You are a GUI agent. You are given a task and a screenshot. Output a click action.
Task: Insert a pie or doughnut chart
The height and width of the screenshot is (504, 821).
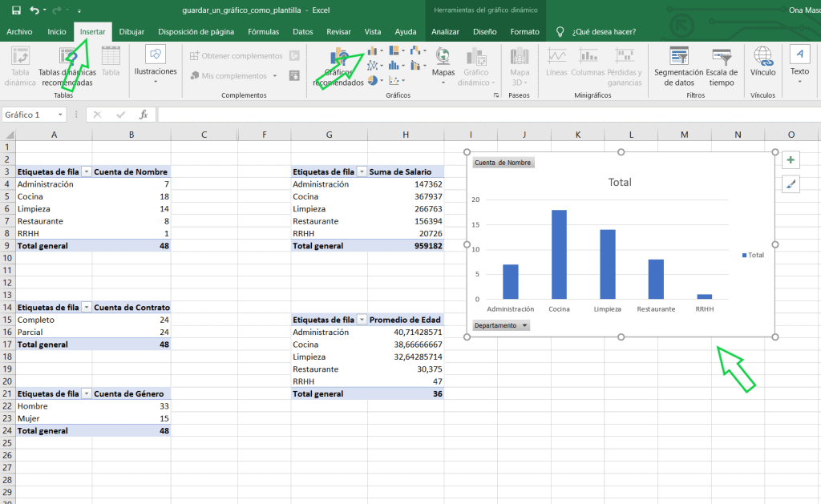click(x=375, y=81)
